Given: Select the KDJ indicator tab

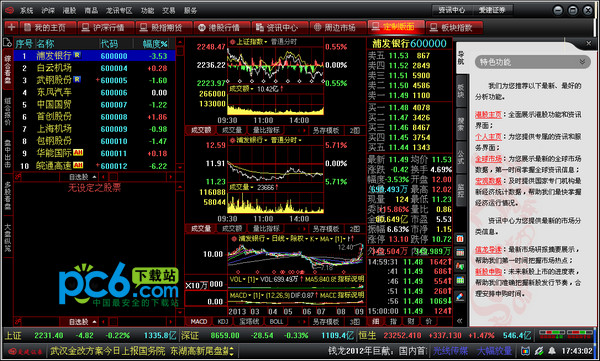Looking at the screenshot, I should coord(223,322).
